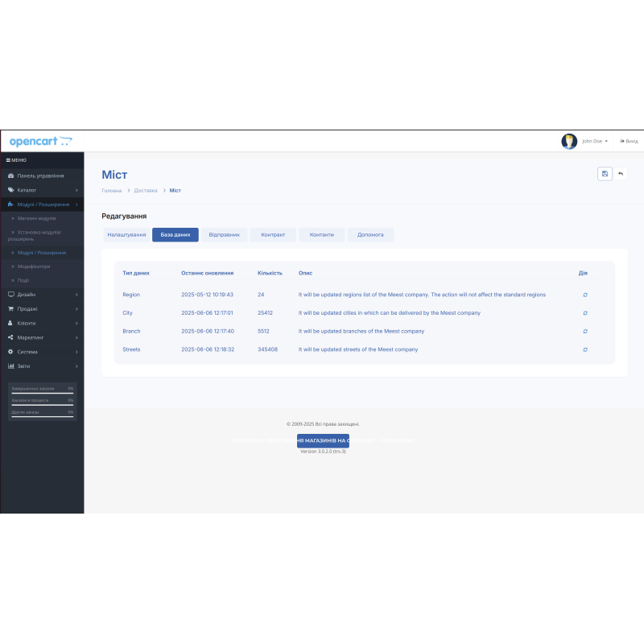Save changes with the floppy disk icon

coord(605,174)
